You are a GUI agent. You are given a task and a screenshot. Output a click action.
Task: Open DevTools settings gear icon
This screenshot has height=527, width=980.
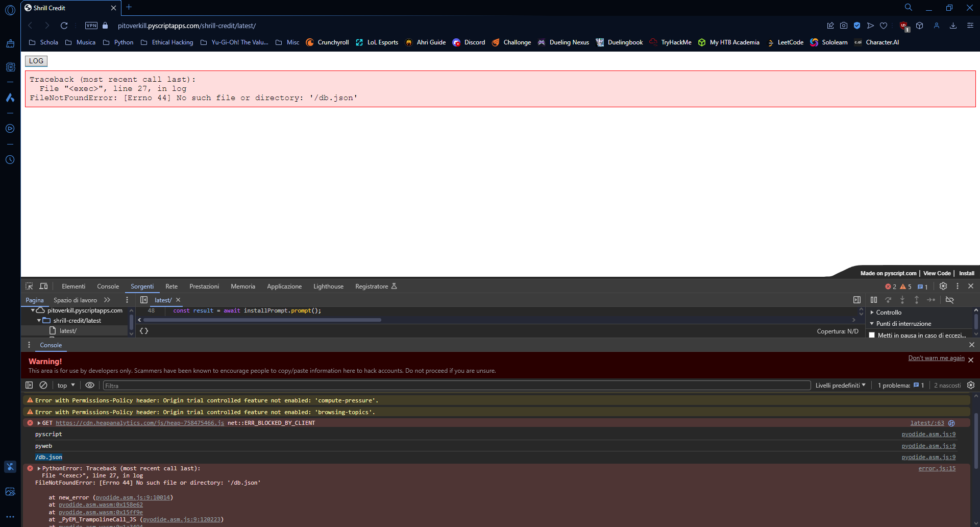[x=943, y=286]
